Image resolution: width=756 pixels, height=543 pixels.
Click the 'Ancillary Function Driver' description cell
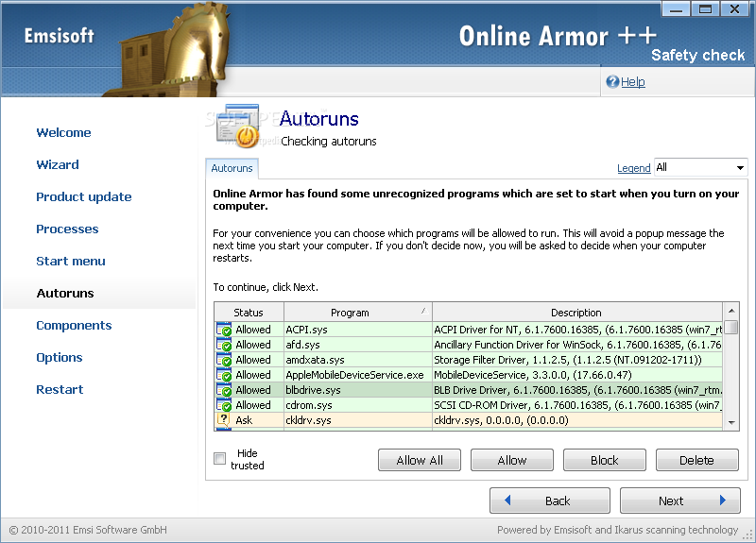[577, 345]
